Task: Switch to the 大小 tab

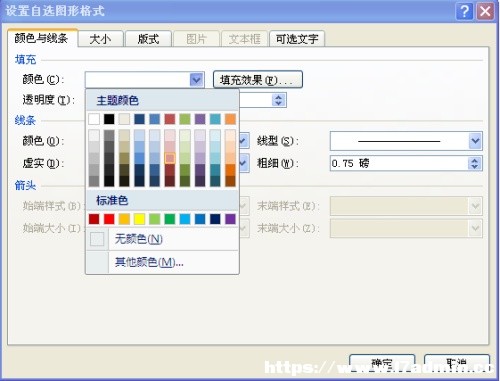Action: 101,39
